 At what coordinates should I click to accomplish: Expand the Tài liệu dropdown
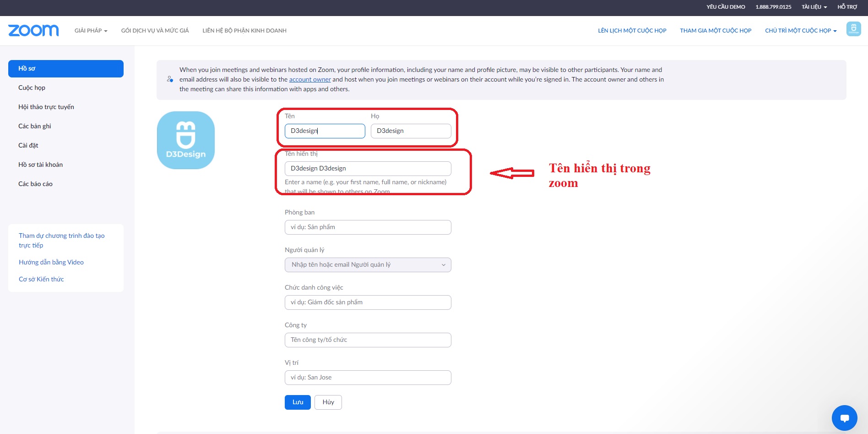814,7
